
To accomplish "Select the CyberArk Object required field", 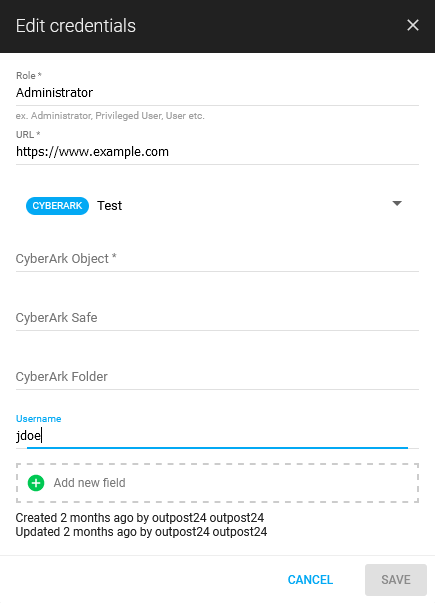I will tap(217, 259).
